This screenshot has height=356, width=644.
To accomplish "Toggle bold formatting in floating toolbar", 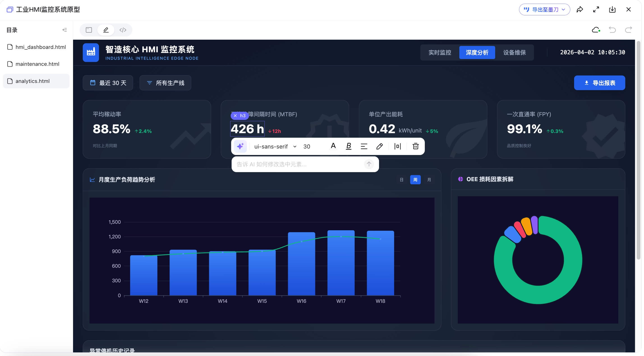I will (x=349, y=146).
